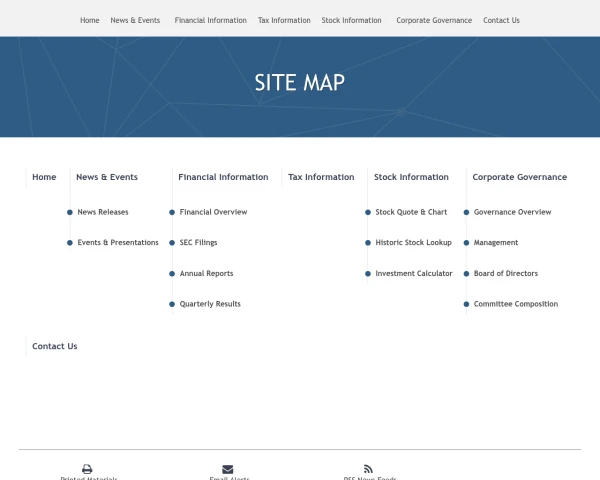Open the Stock Quote & Chart link

click(411, 212)
